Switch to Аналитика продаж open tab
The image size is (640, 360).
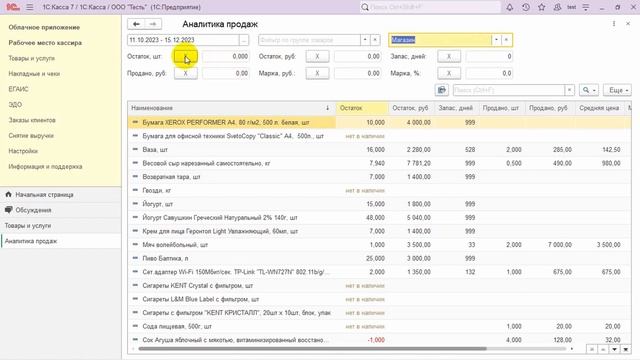pos(61,241)
